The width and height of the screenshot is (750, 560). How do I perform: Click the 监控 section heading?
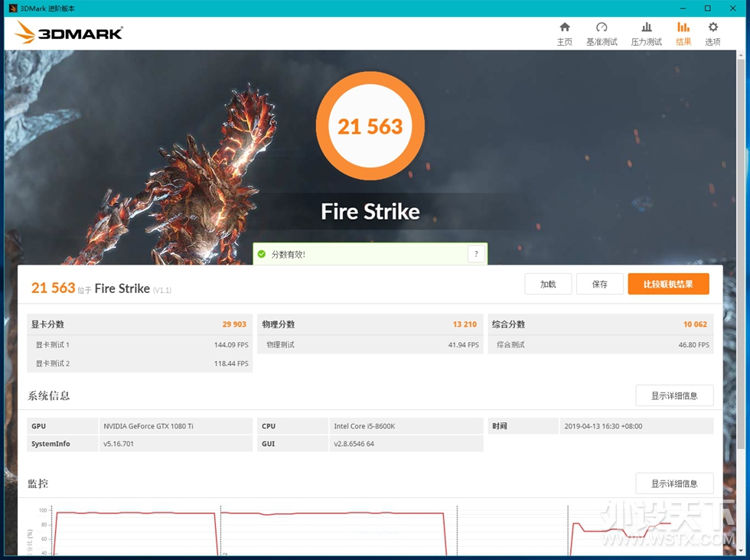[37, 483]
